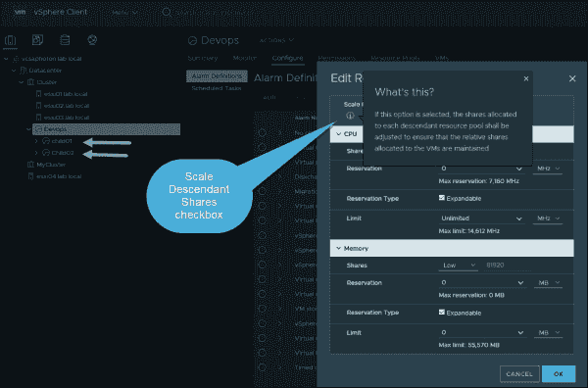Switch to the Summary tab
The image size is (588, 388).
coord(203,58)
